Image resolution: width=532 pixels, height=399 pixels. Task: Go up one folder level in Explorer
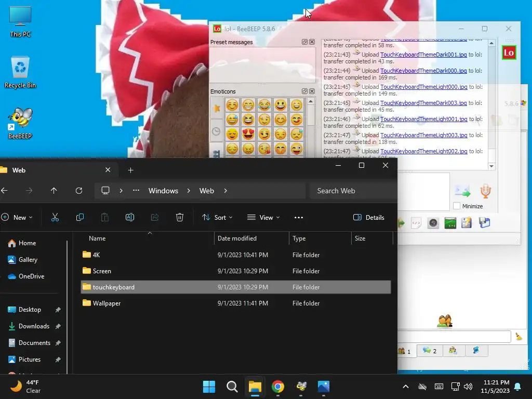(x=54, y=191)
